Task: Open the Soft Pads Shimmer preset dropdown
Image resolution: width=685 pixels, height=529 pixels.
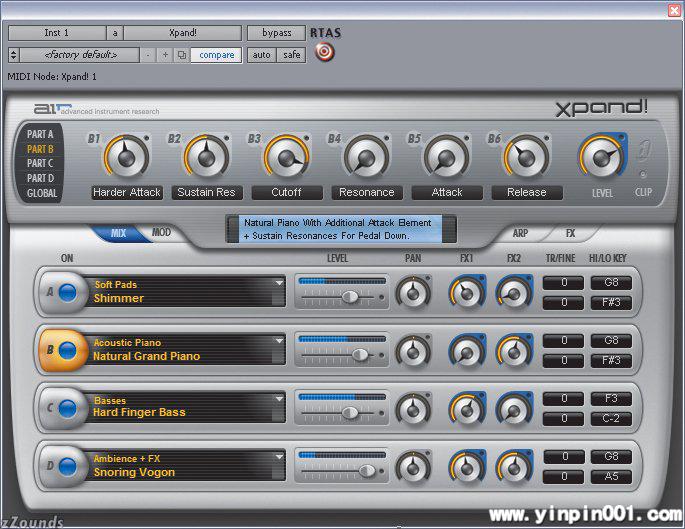Action: coord(278,285)
